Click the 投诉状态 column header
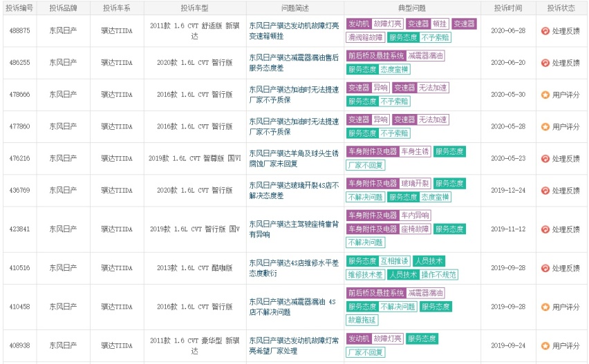The width and height of the screenshot is (589, 364). [x=561, y=8]
